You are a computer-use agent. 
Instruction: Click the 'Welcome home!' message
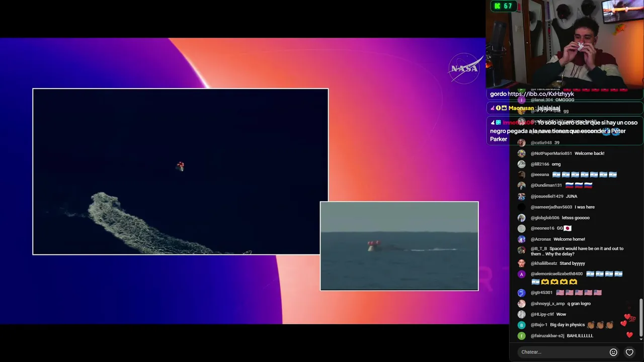[569, 239]
